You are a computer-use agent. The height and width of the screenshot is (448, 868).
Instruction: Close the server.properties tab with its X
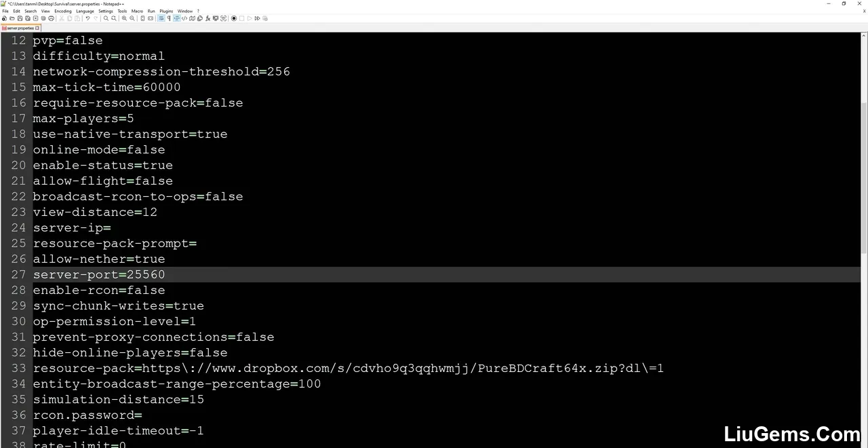38,28
